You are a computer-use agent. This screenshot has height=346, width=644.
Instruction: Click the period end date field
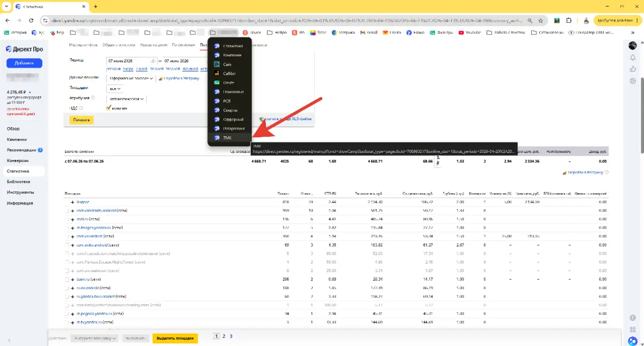(185, 61)
